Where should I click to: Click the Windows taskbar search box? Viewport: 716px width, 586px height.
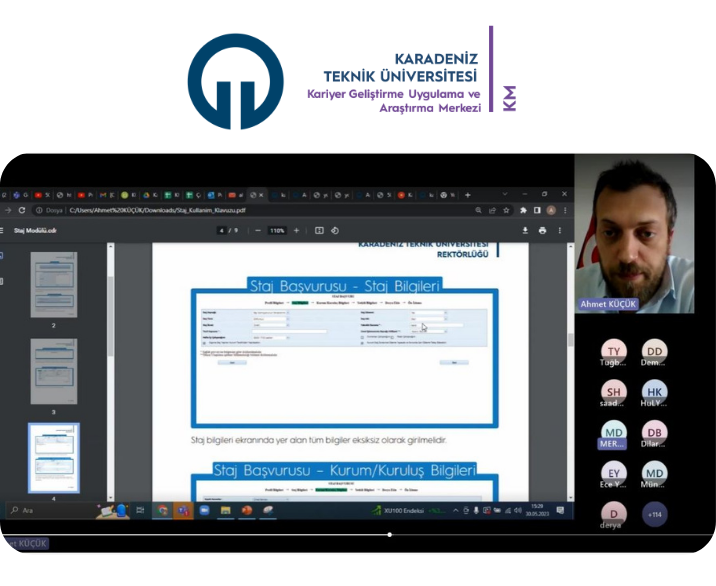point(48,510)
